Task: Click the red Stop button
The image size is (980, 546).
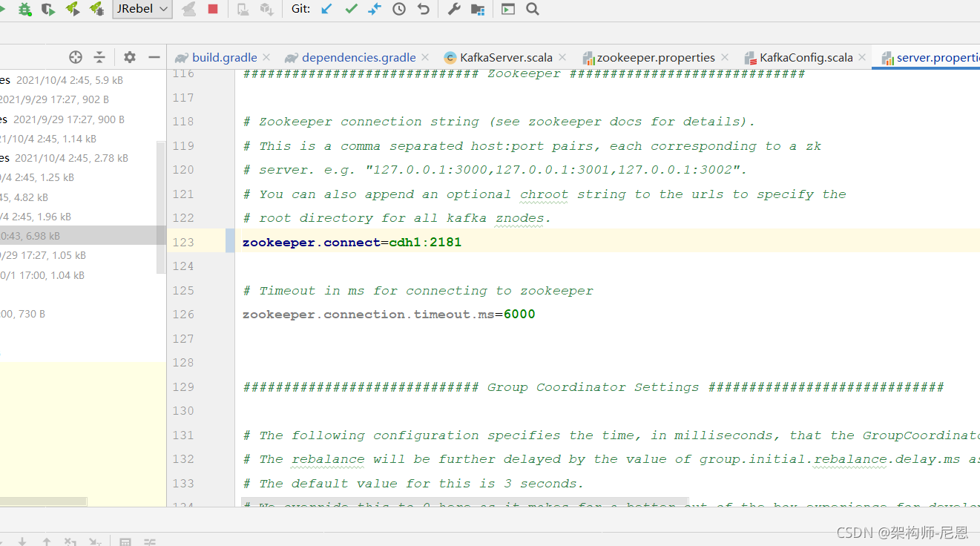Action: coord(213,9)
